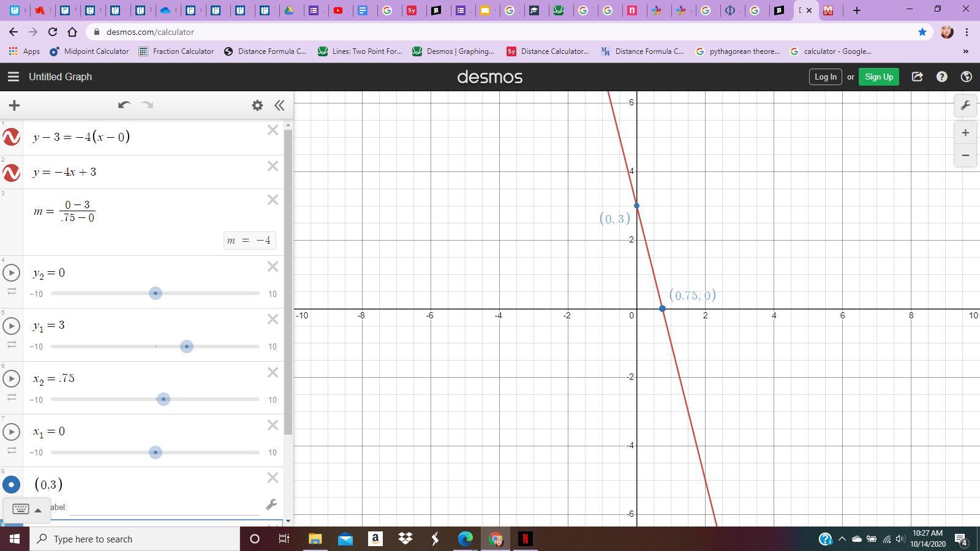Toggle visibility of y=−4x+3 line

[11, 173]
